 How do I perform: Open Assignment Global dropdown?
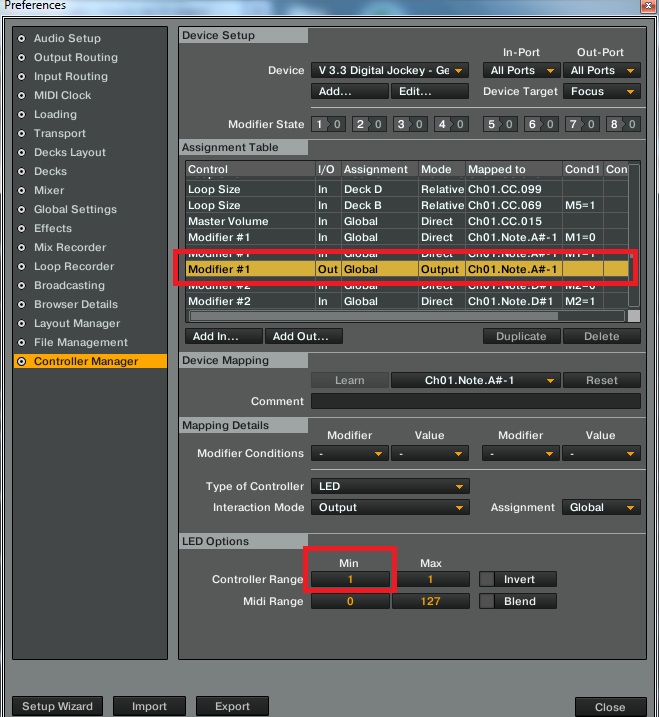(x=601, y=508)
